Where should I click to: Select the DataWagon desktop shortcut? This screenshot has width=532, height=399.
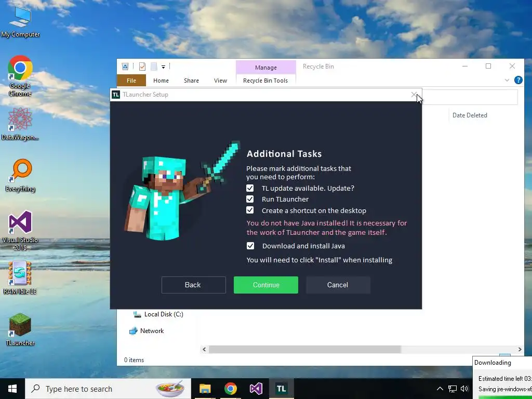coord(20,123)
